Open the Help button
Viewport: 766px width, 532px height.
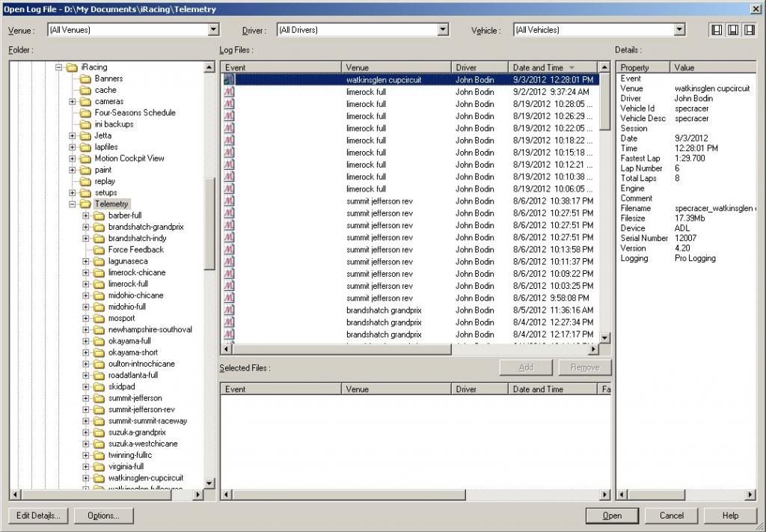[730, 516]
